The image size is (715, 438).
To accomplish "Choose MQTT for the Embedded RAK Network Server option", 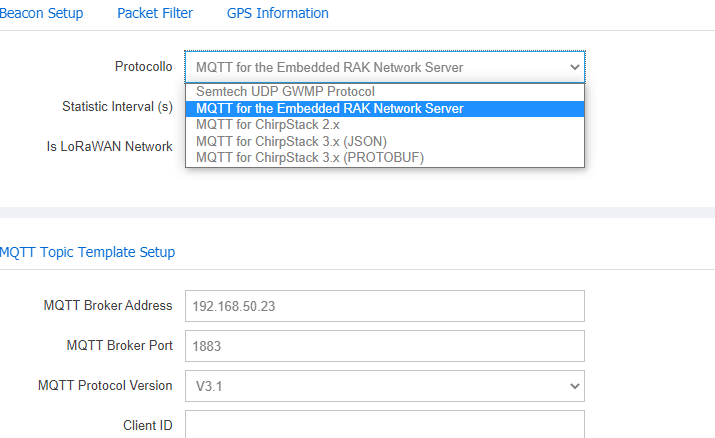I will pyautogui.click(x=330, y=109).
